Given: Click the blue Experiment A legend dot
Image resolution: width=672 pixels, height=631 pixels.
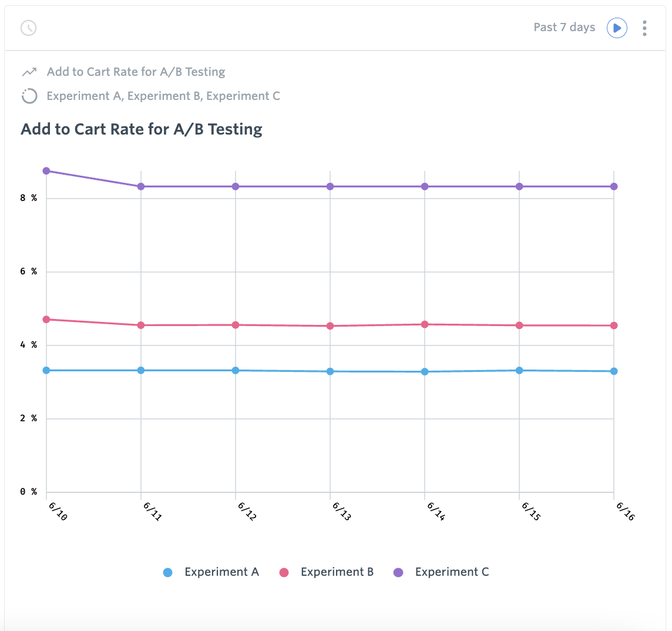Looking at the screenshot, I should [x=168, y=572].
